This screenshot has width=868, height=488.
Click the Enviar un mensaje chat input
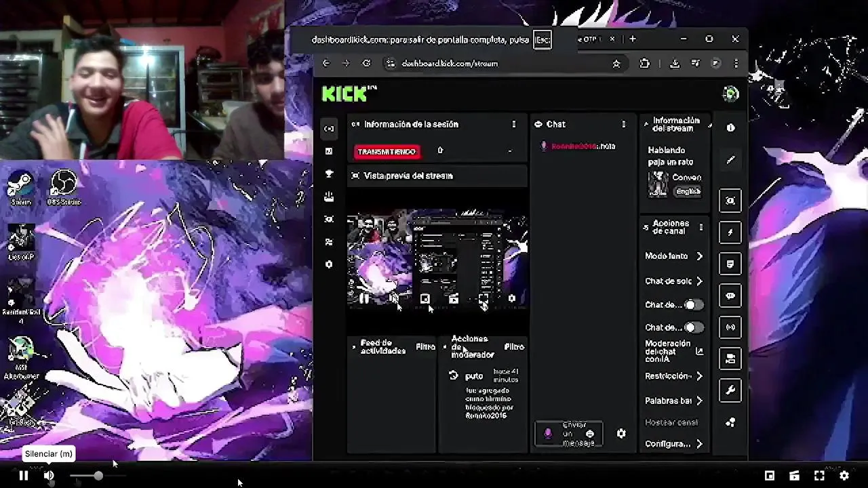coord(568,434)
